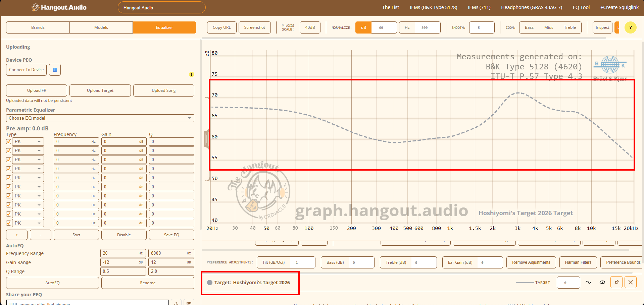Open the EQ Tool menu link
The width and height of the screenshot is (644, 305).
pyautogui.click(x=581, y=7)
